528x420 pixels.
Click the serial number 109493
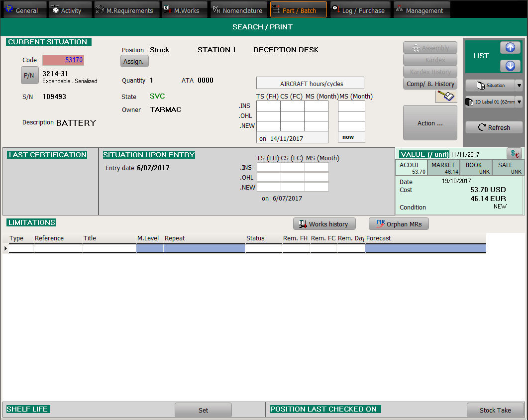click(x=54, y=97)
